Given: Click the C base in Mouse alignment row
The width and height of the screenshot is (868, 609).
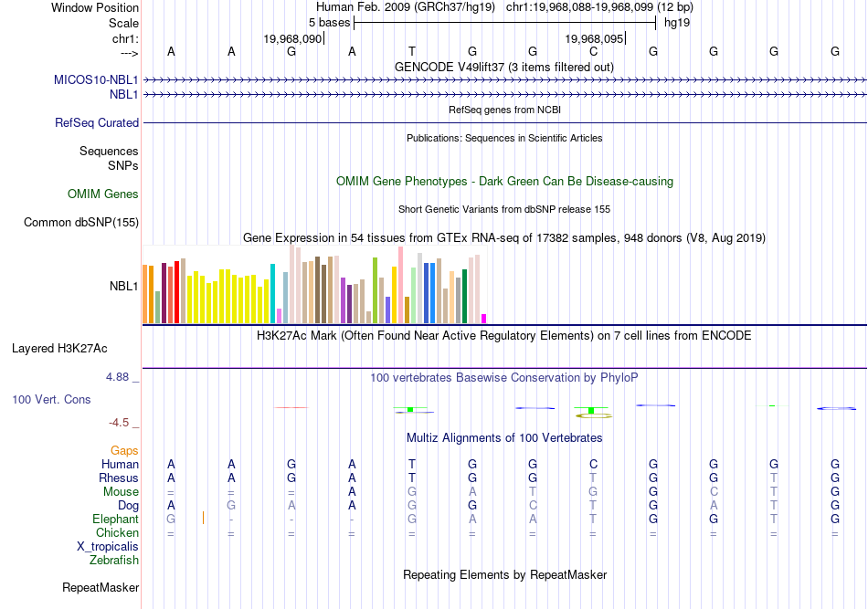Looking at the screenshot, I should pyautogui.click(x=714, y=491).
